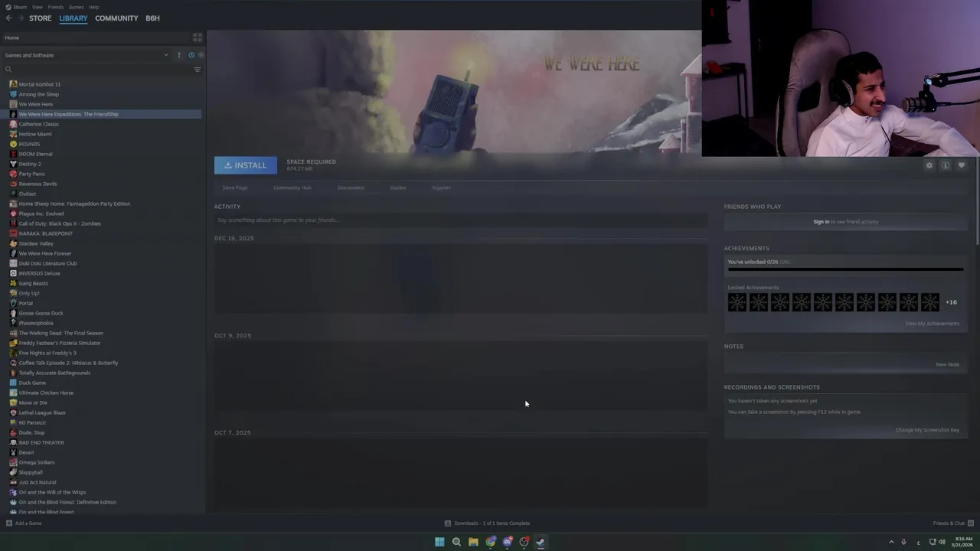Select Catherine Classic in library

39,124
